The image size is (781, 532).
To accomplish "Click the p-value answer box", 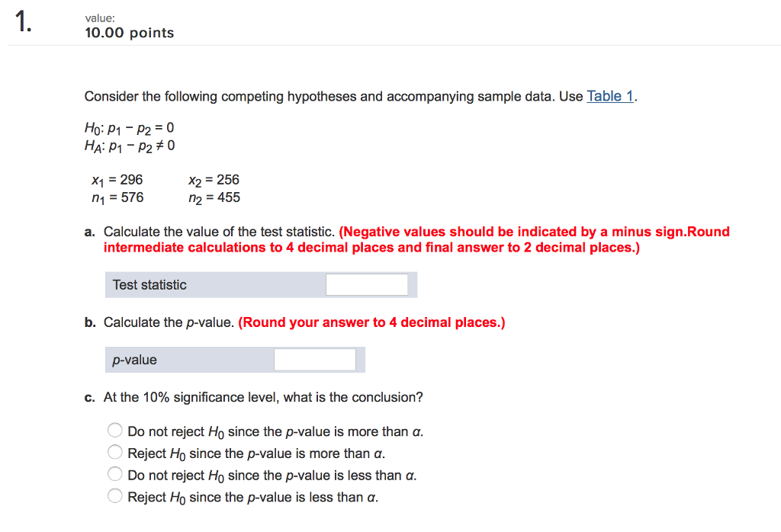I will point(315,360).
